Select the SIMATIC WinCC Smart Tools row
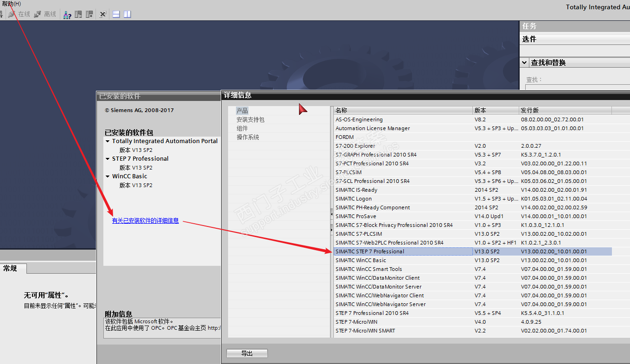The width and height of the screenshot is (630, 364). (473, 269)
